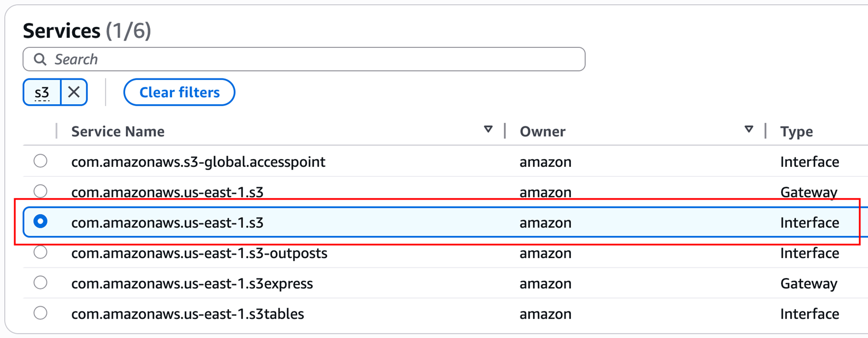The height and width of the screenshot is (338, 868).
Task: Click the Services (1/6) heading
Action: point(87,31)
